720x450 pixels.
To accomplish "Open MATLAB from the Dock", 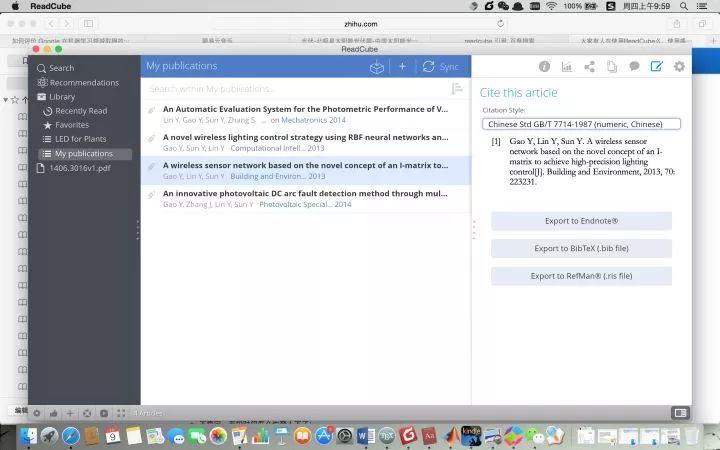I will (x=451, y=436).
